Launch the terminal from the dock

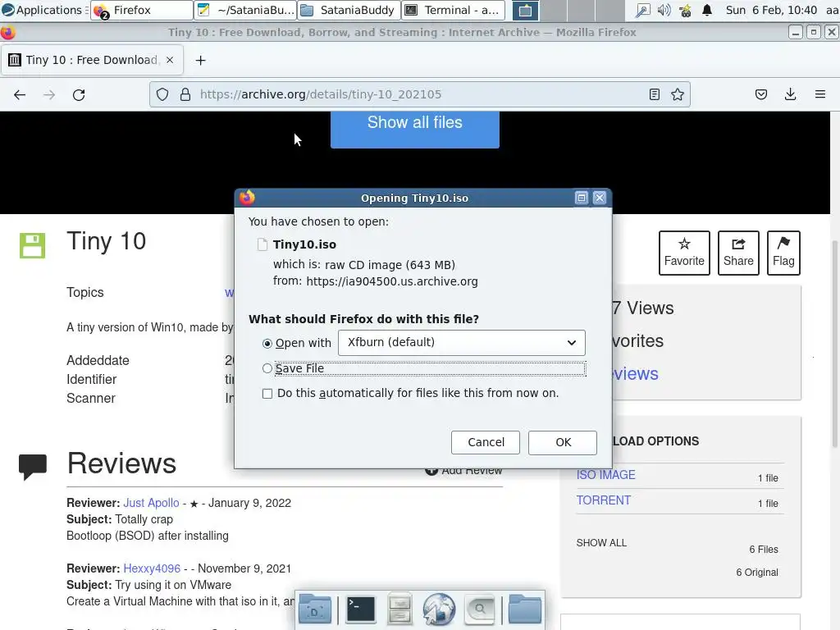[x=360, y=609]
